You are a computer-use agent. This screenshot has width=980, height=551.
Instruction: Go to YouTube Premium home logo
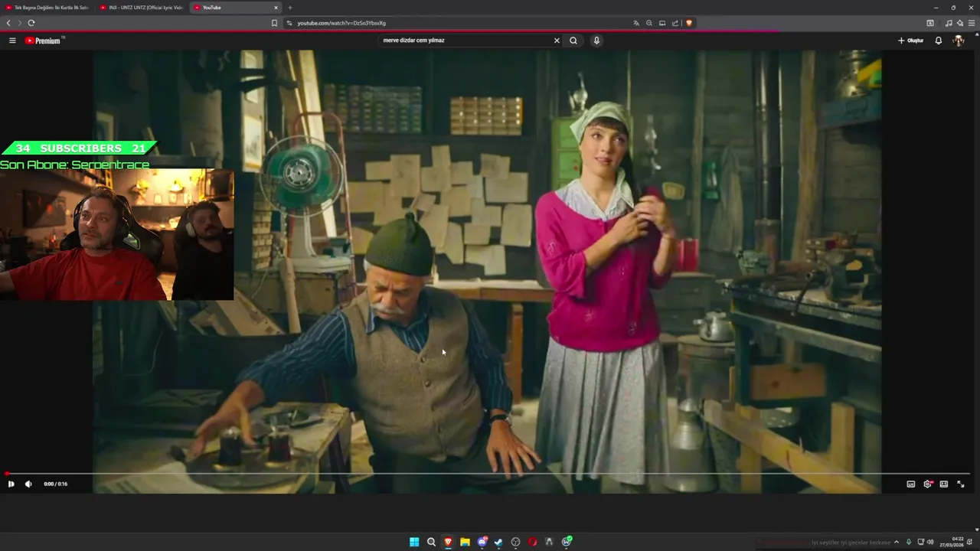coord(44,41)
